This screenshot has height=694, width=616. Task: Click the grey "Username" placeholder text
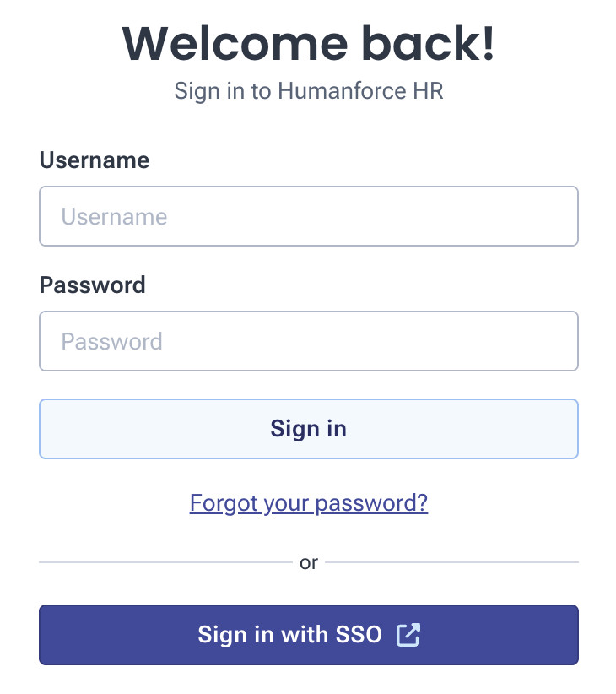point(114,216)
